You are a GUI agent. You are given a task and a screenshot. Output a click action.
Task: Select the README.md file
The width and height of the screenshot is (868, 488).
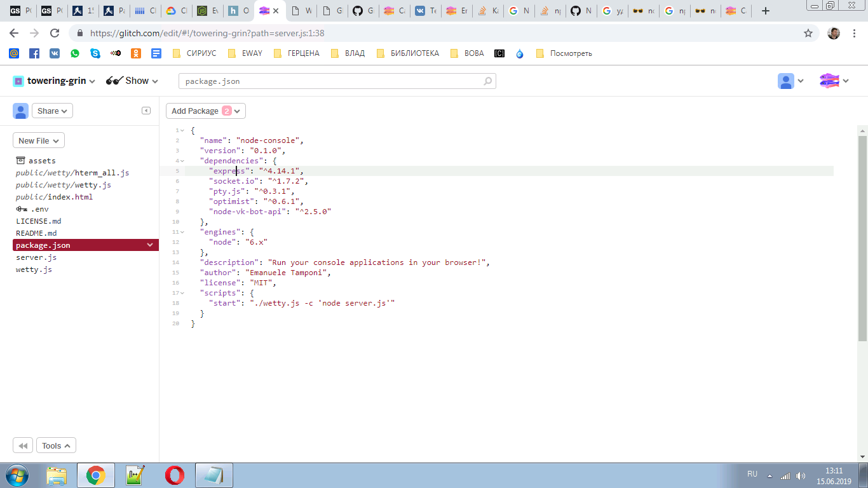(x=36, y=233)
